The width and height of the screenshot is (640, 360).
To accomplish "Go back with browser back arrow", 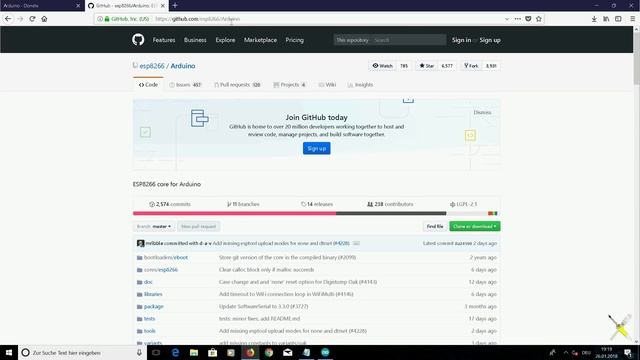I will [8, 19].
